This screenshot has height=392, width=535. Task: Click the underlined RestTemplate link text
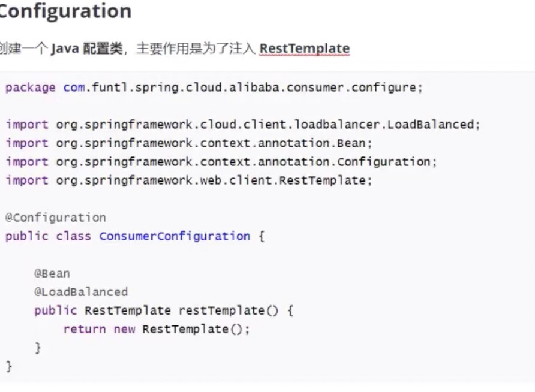[x=304, y=49]
